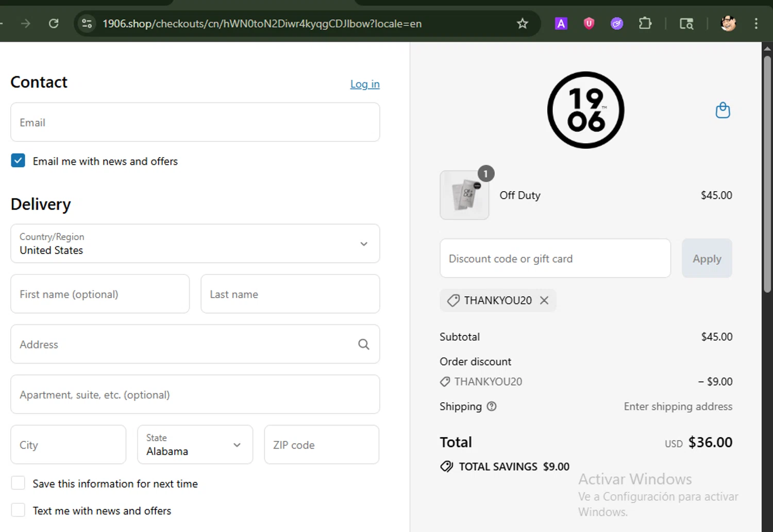Open site information icon in address bar
This screenshot has width=773, height=532.
click(x=87, y=23)
